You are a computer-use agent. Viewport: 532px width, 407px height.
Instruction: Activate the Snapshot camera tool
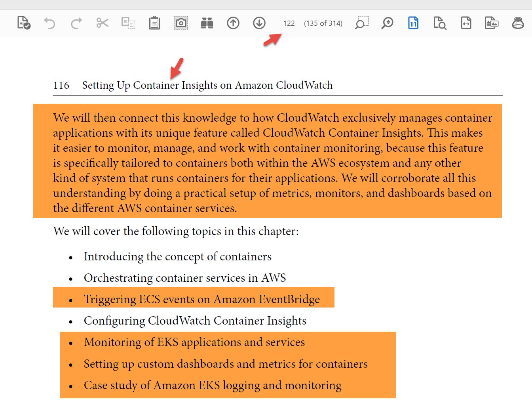click(181, 23)
